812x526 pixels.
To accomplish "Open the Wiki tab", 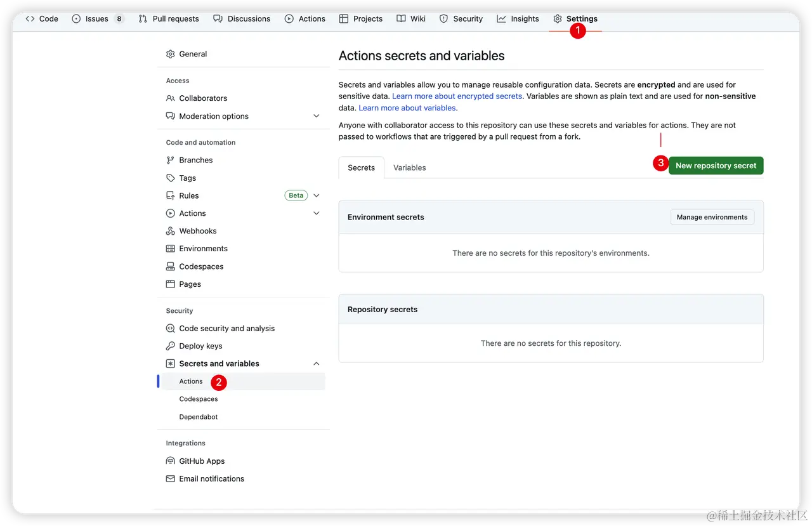I will pos(411,19).
